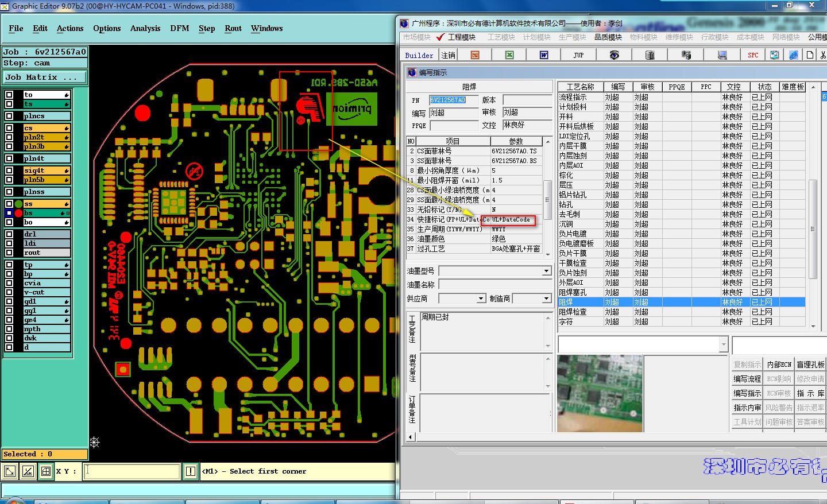Toggle the checkbox for layer sig4t
This screenshot has height=504, width=827.
9,170
